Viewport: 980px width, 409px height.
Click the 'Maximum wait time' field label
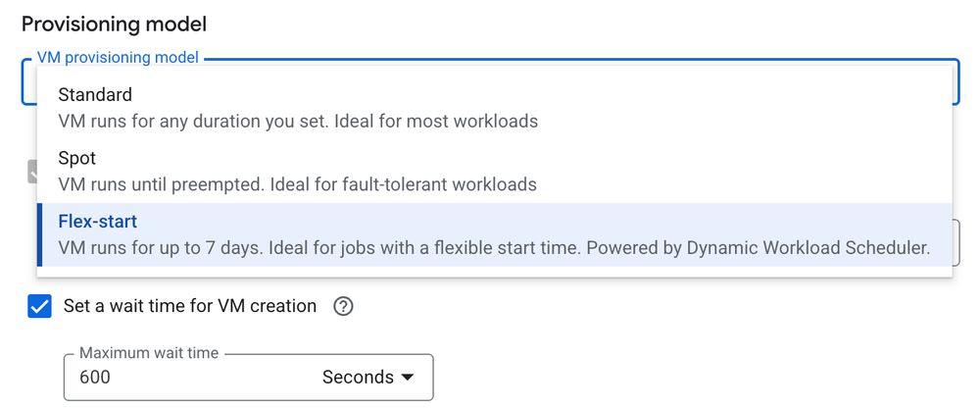click(x=149, y=353)
